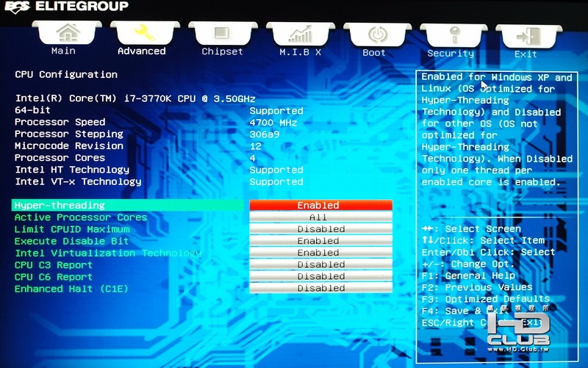Click the F1: General Help hint
The width and height of the screenshot is (588, 368).
[468, 275]
